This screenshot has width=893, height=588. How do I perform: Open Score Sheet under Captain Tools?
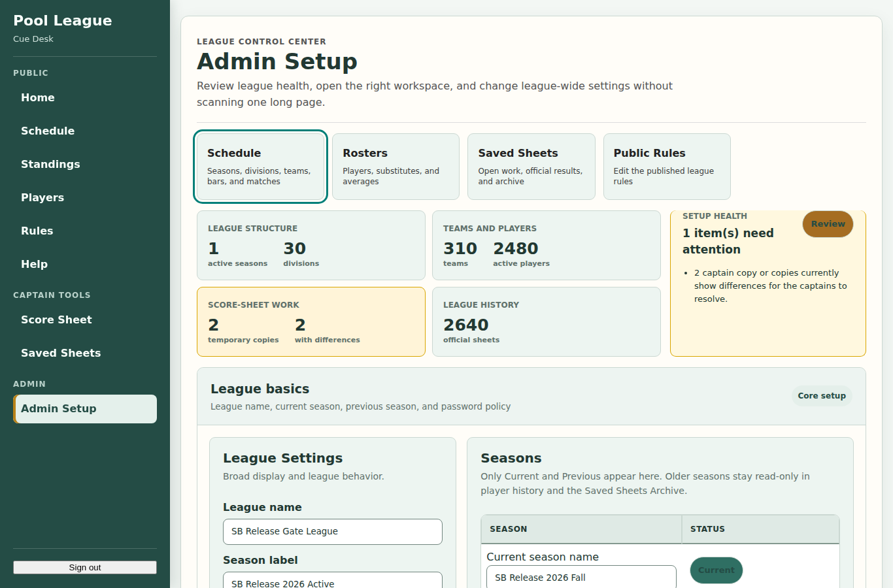85,319
